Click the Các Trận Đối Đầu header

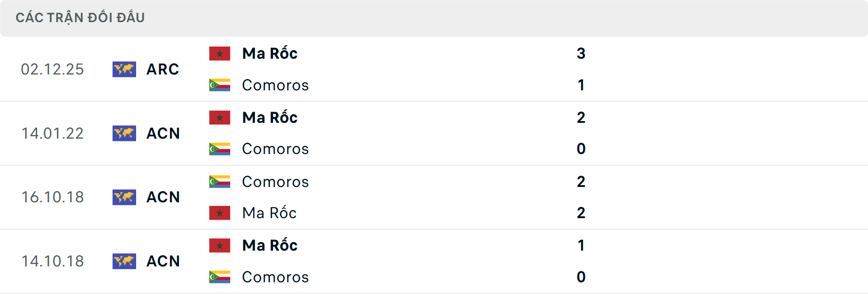pos(80,18)
